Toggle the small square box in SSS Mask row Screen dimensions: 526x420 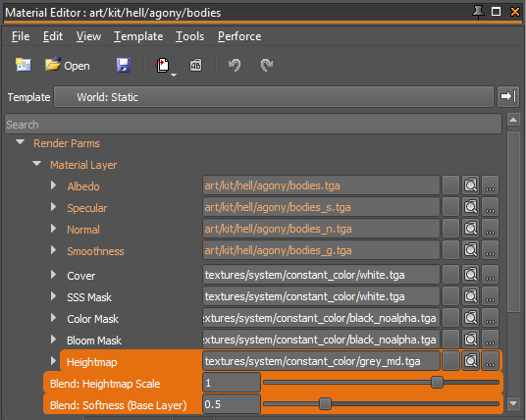pos(450,296)
